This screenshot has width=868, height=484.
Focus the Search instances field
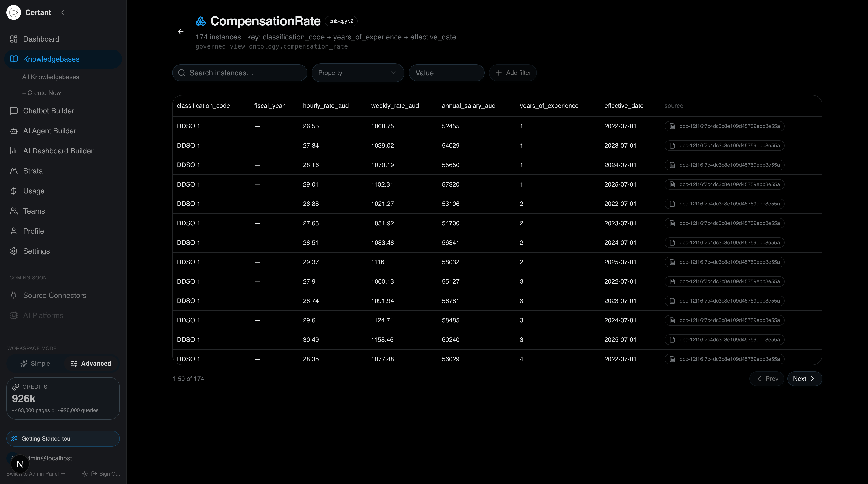(x=240, y=73)
